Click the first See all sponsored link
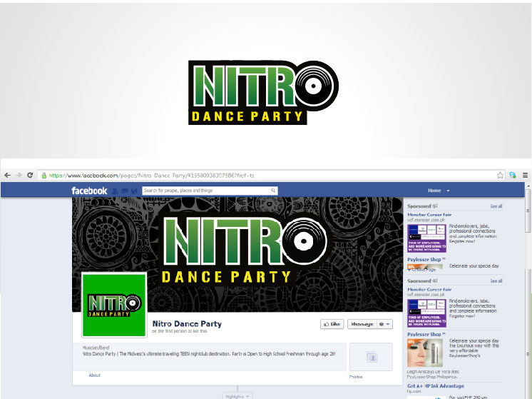 pos(496,206)
